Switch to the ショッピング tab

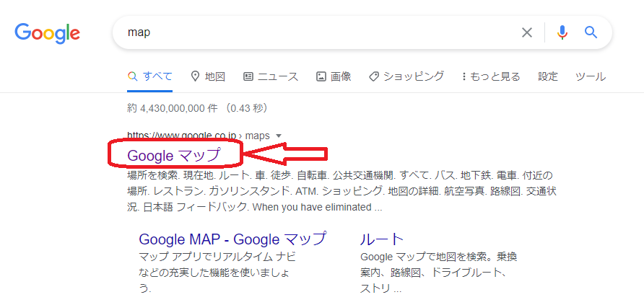[x=406, y=76]
